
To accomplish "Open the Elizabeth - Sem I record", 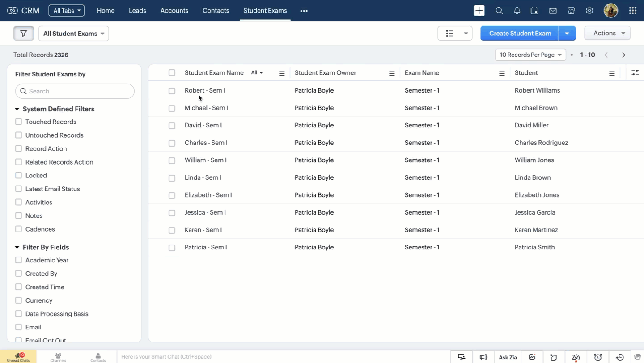I will click(x=208, y=195).
